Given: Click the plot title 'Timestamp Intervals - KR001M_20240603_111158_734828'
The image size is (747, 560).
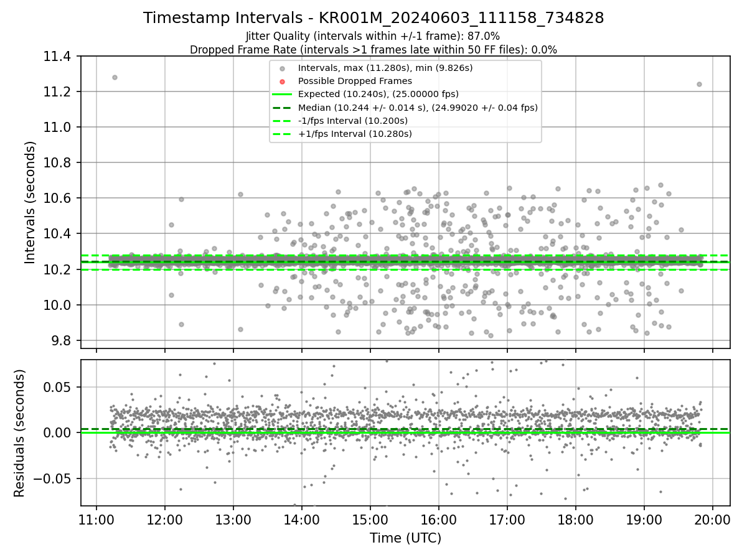Looking at the screenshot, I should [374, 18].
